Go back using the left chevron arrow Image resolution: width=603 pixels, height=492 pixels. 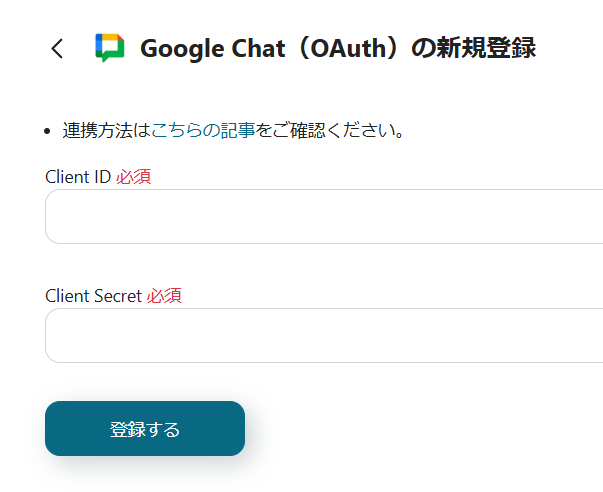[57, 48]
